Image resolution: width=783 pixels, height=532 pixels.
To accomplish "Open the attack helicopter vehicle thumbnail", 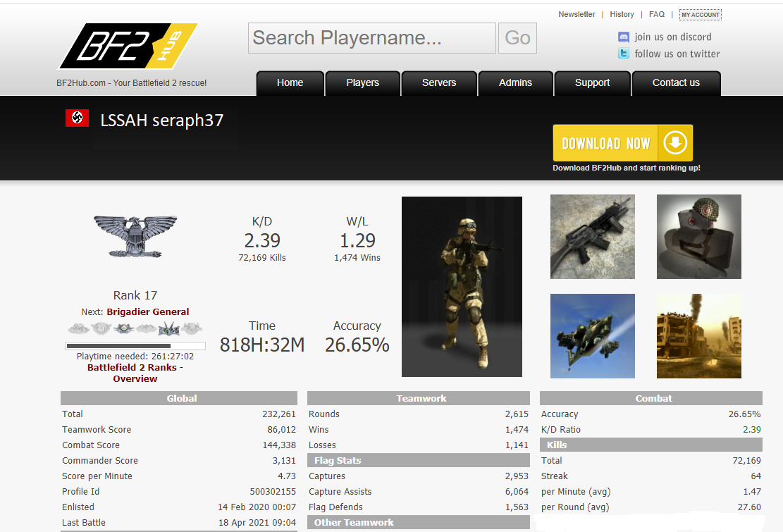I will coord(592,336).
